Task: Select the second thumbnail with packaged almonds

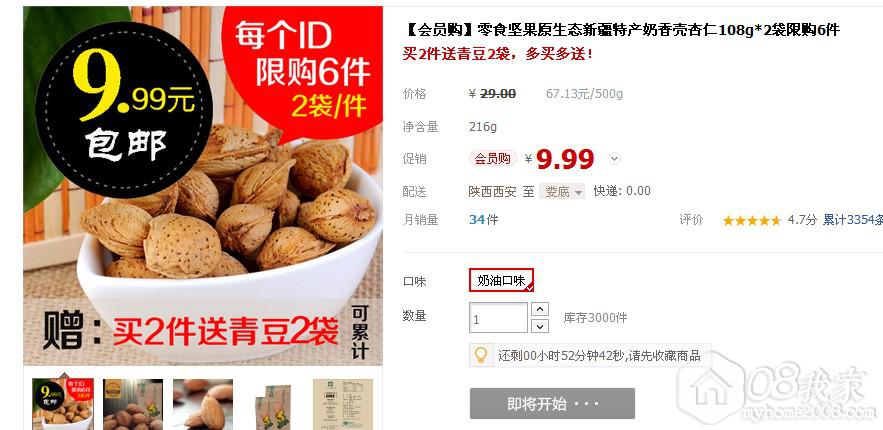Action: [x=133, y=405]
